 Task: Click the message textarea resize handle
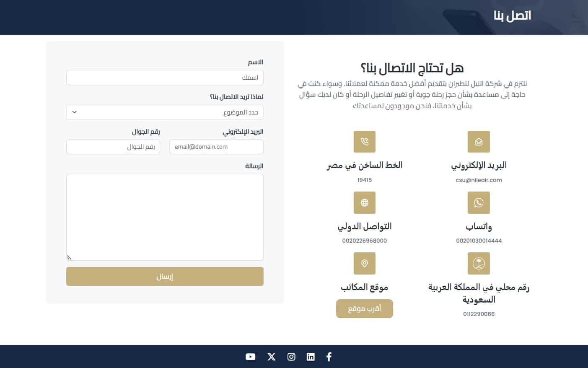click(69, 257)
